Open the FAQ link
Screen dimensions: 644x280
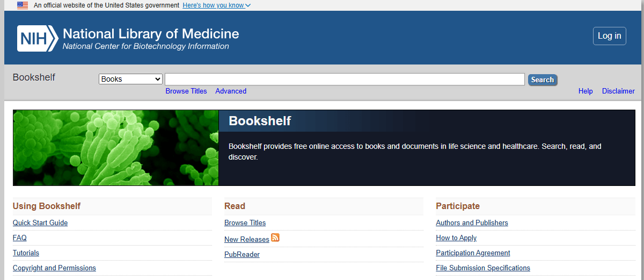point(20,238)
